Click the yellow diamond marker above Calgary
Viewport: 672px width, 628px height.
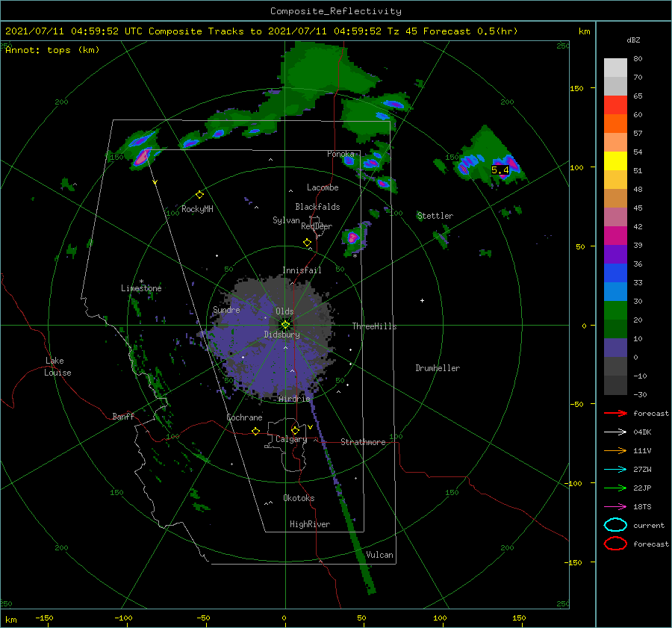[295, 430]
